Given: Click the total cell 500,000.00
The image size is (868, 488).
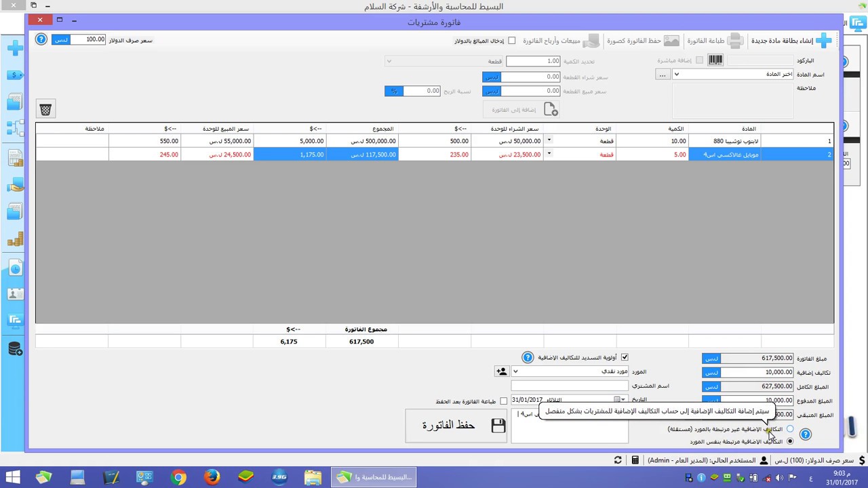Looking at the screenshot, I should point(362,141).
